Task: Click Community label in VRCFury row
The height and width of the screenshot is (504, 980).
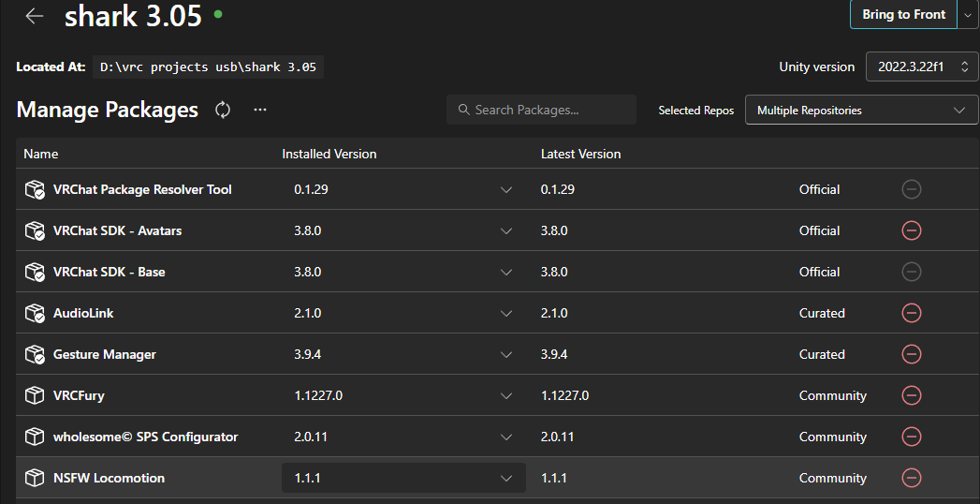Action: coord(832,396)
